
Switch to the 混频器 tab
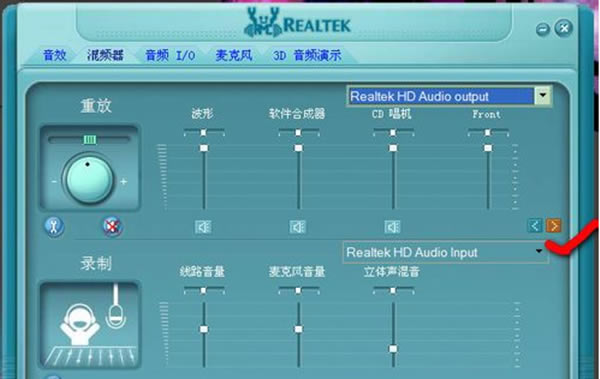[x=105, y=56]
